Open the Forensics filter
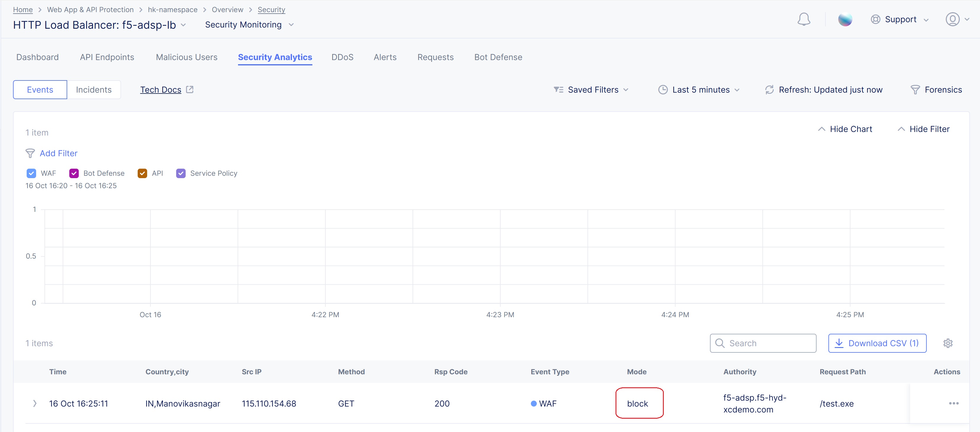Image resolution: width=980 pixels, height=432 pixels. pos(936,90)
